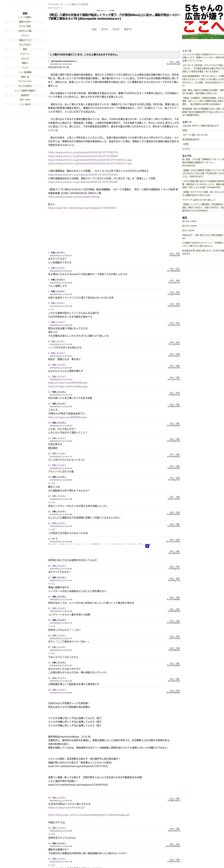Click the UPLIFT ログイン link
224x868 pixels.
coord(55,8)
